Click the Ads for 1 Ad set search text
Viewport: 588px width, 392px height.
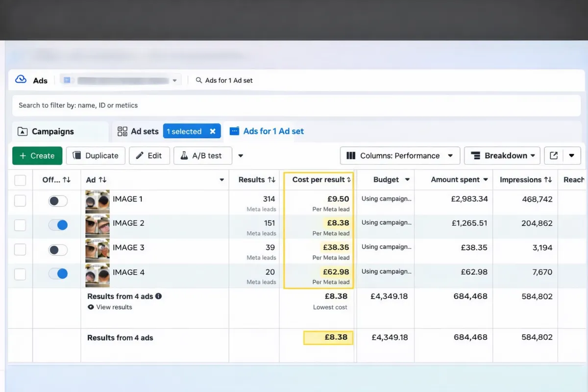tap(229, 80)
